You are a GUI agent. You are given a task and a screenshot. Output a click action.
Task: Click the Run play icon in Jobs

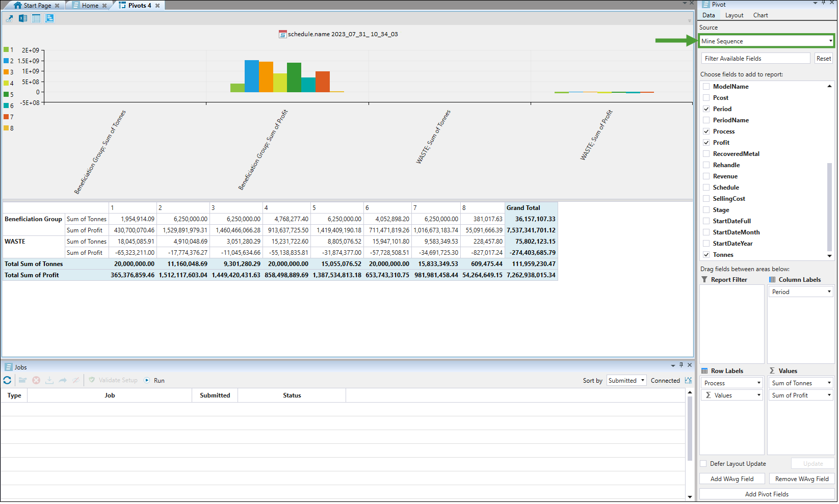click(147, 381)
